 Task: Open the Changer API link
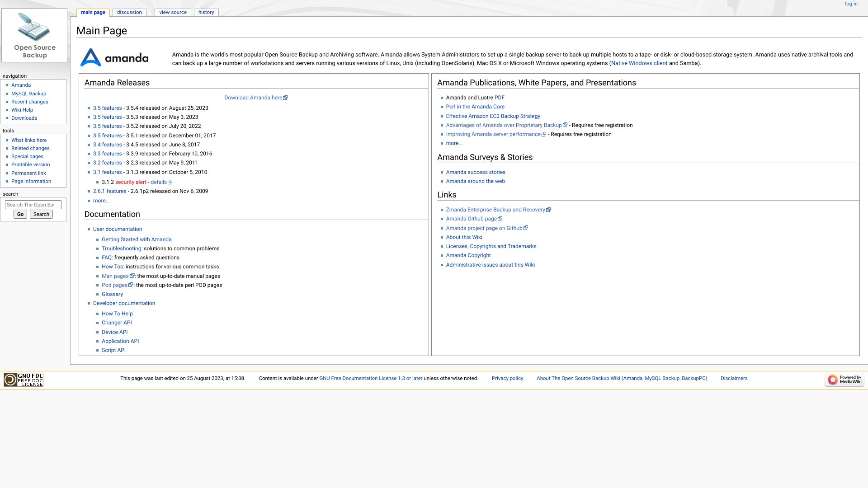click(x=117, y=323)
